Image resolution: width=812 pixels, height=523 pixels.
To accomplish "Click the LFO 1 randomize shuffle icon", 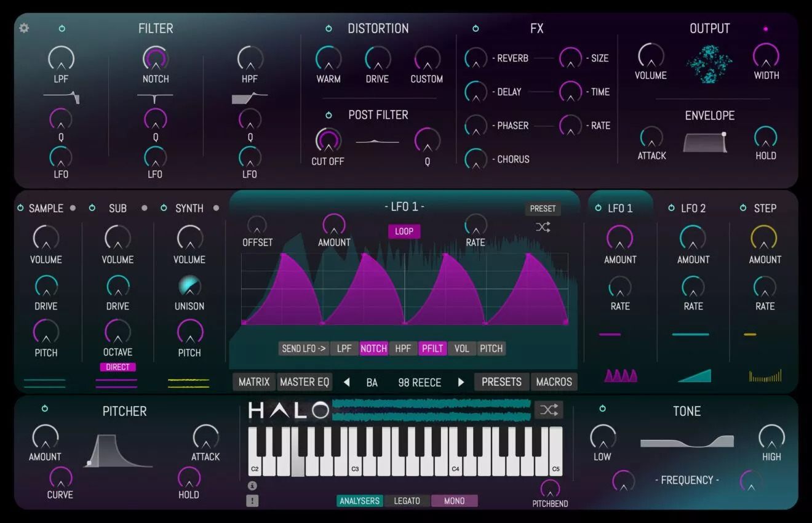I will (543, 227).
